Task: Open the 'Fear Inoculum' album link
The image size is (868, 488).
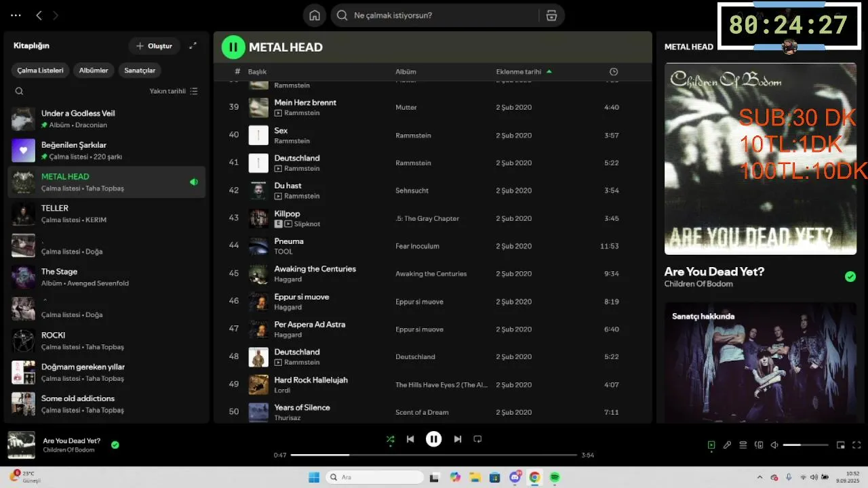Action: (x=417, y=246)
